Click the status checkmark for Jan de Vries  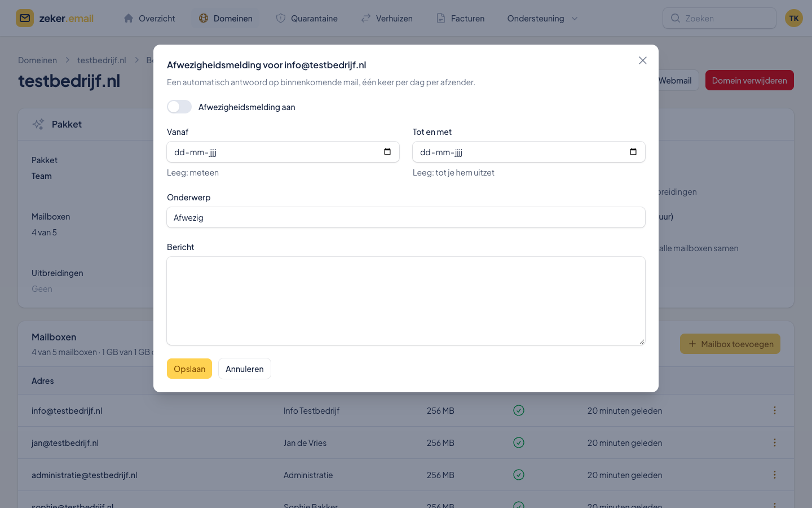(x=519, y=443)
